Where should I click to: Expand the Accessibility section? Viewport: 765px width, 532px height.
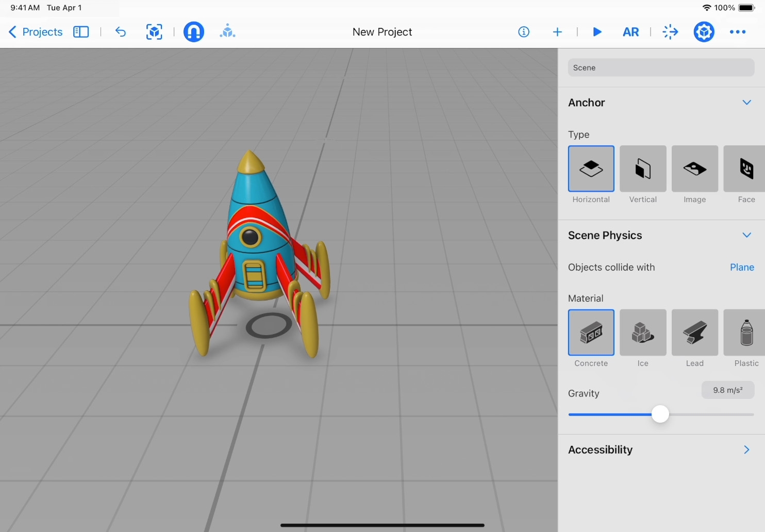(746, 450)
